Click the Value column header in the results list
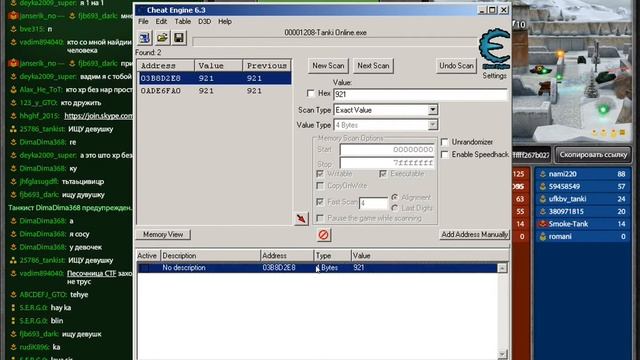This screenshot has width=640, height=360. (x=218, y=66)
